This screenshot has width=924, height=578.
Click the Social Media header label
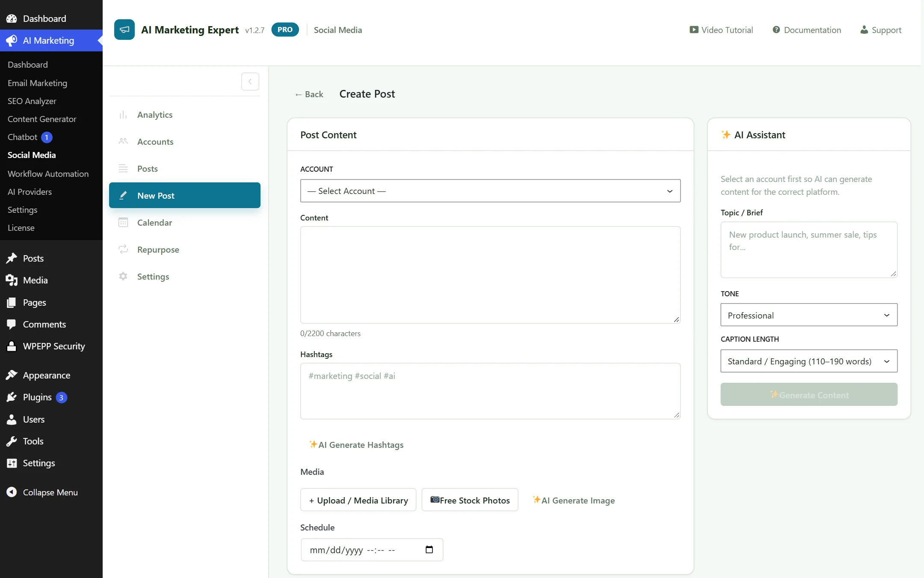338,30
